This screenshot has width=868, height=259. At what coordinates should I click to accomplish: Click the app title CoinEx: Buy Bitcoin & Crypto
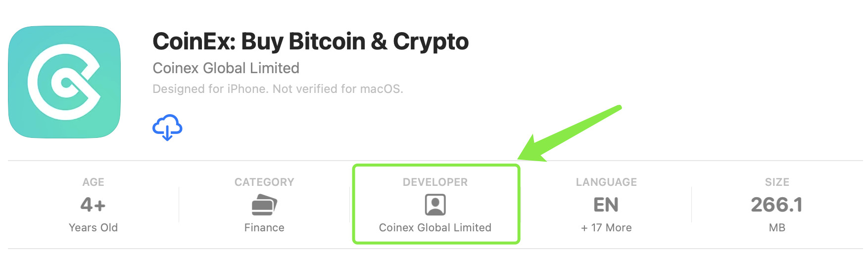click(x=311, y=42)
